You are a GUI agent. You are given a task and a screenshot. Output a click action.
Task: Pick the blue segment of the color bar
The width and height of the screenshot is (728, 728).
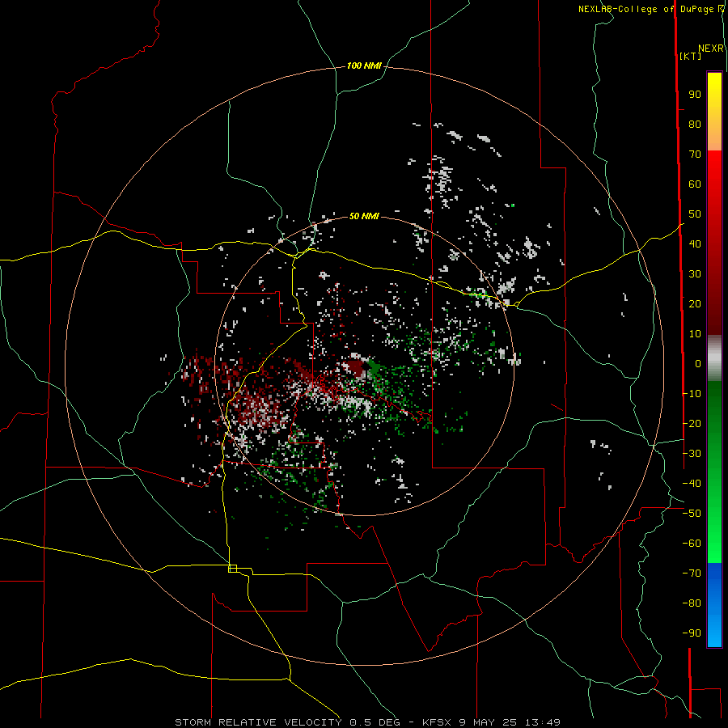tap(714, 605)
